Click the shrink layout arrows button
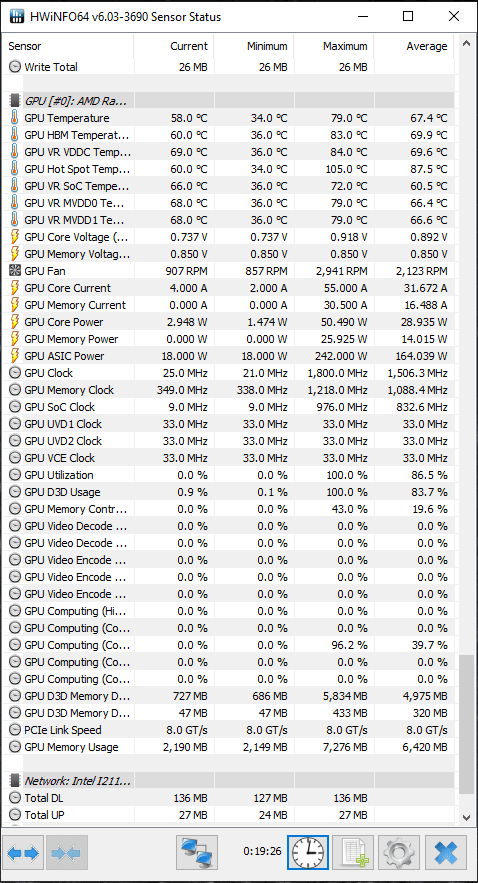Image resolution: width=478 pixels, height=883 pixels. pyautogui.click(x=66, y=853)
